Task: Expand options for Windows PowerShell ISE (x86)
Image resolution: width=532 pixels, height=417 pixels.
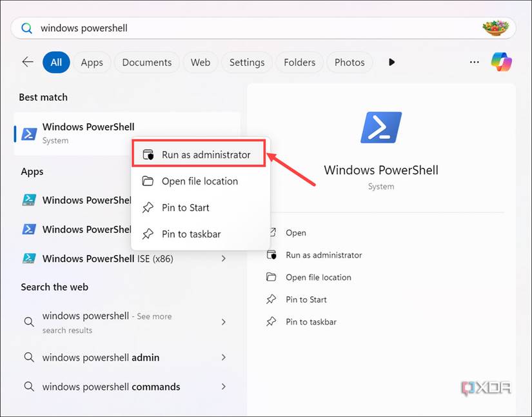Action: (224, 258)
